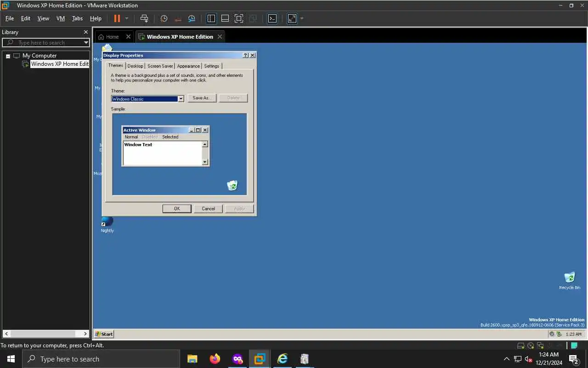Open the purple masked app on the host taskbar

[237, 359]
